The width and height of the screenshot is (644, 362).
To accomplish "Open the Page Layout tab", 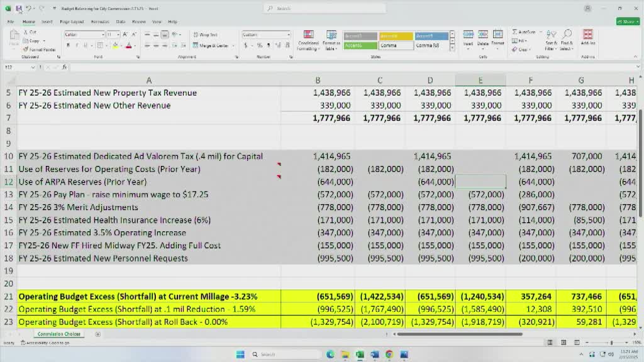I will tap(72, 22).
